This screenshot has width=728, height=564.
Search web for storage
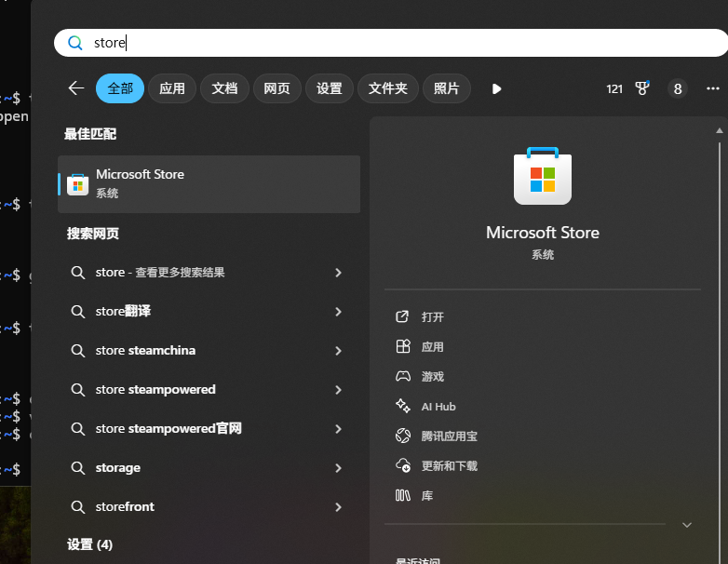pos(118,467)
